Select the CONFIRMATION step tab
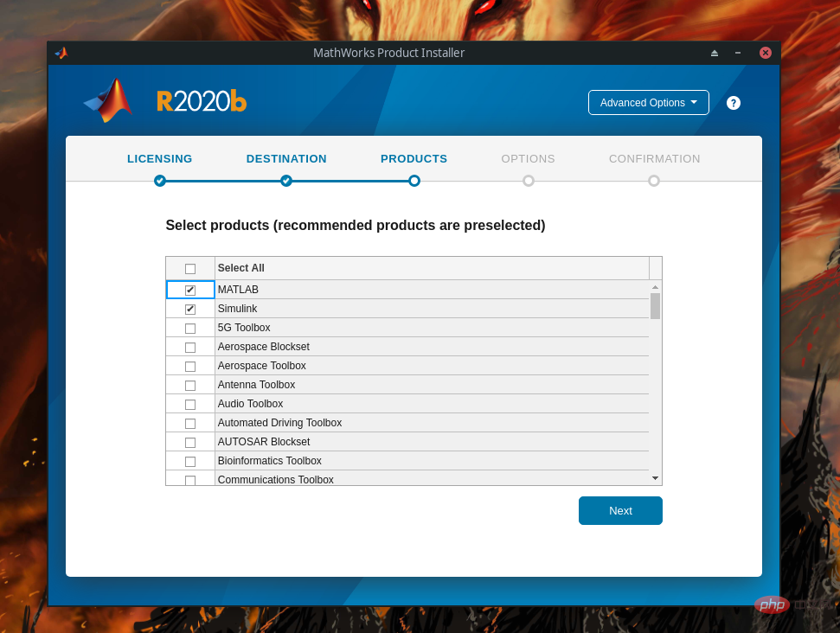This screenshot has height=633, width=840. click(x=654, y=158)
